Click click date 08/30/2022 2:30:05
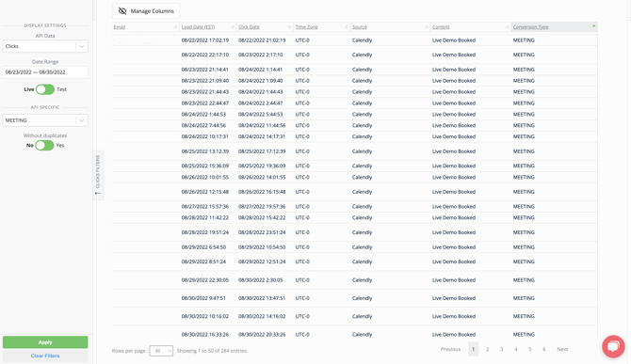The height and width of the screenshot is (364, 631). pyautogui.click(x=260, y=280)
